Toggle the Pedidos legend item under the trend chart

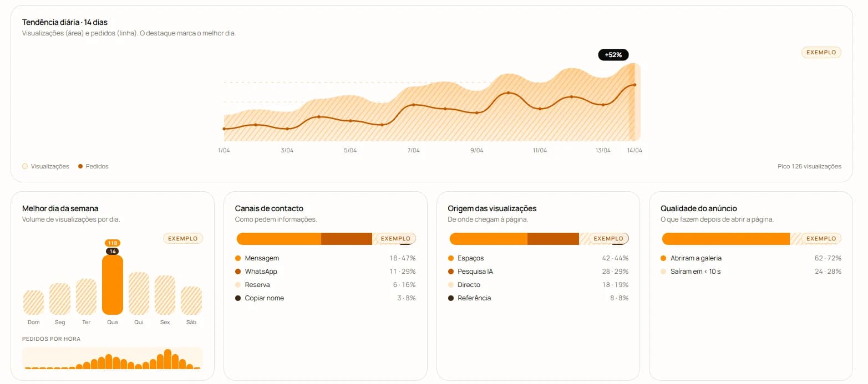click(x=93, y=166)
